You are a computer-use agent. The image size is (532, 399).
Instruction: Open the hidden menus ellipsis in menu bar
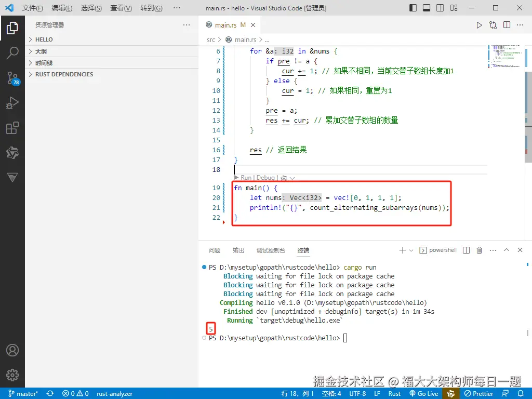(177, 7)
